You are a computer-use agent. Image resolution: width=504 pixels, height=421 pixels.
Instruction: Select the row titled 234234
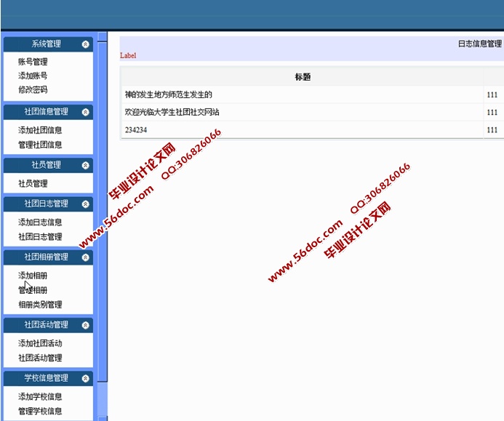[x=302, y=130]
